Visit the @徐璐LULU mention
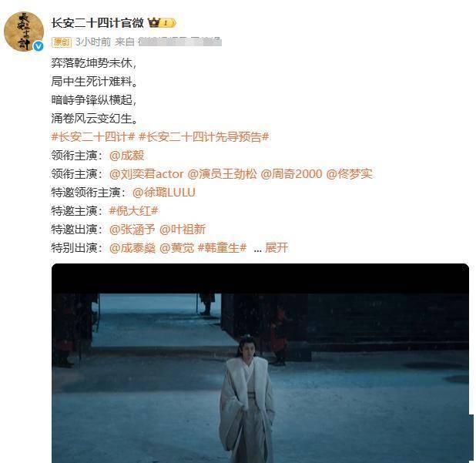The width and height of the screenshot is (476, 463). pos(164,193)
